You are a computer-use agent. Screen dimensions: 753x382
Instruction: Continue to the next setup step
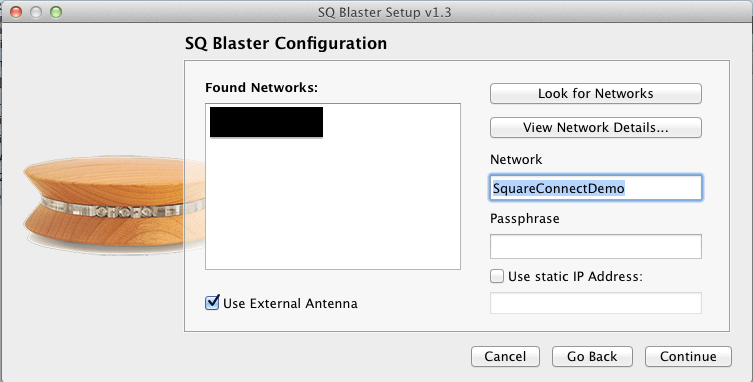[688, 357]
